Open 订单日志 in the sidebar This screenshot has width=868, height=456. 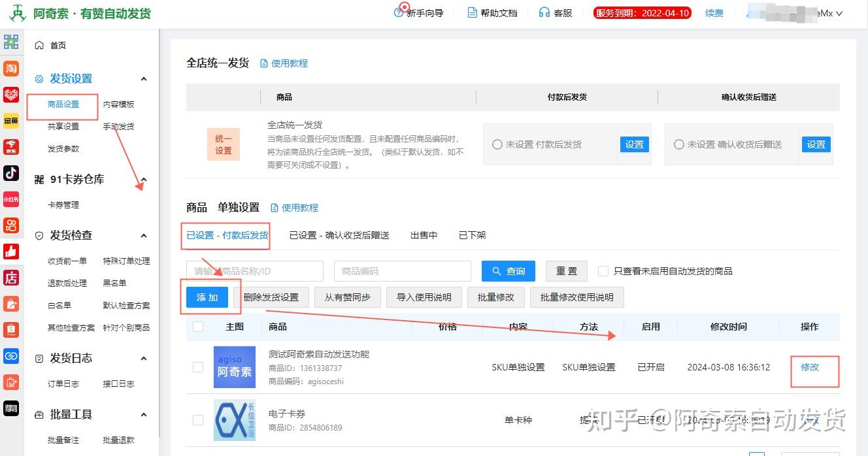tap(63, 384)
